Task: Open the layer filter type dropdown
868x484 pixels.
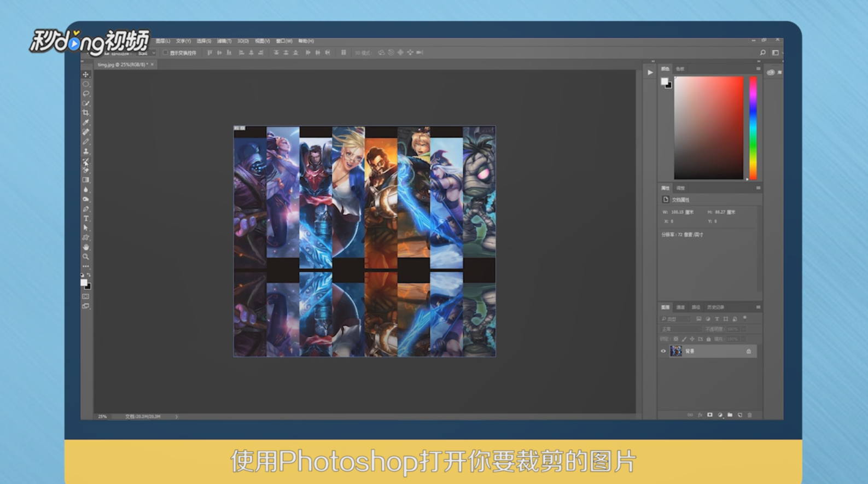Action: click(674, 319)
